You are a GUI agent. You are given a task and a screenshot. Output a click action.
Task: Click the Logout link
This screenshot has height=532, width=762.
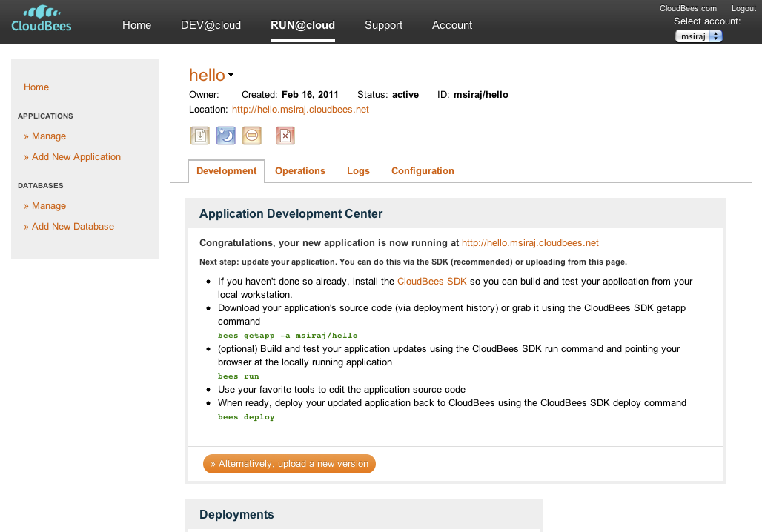coord(743,9)
